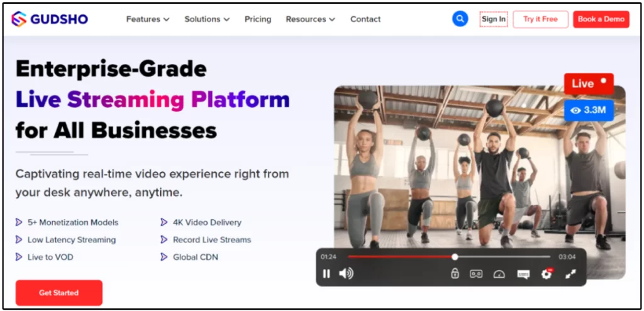Click arrow bullet beside 5+ Monetization Models

point(19,222)
